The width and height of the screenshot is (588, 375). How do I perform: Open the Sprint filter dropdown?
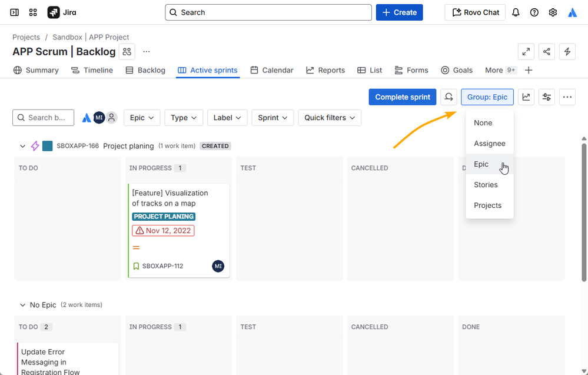point(273,118)
